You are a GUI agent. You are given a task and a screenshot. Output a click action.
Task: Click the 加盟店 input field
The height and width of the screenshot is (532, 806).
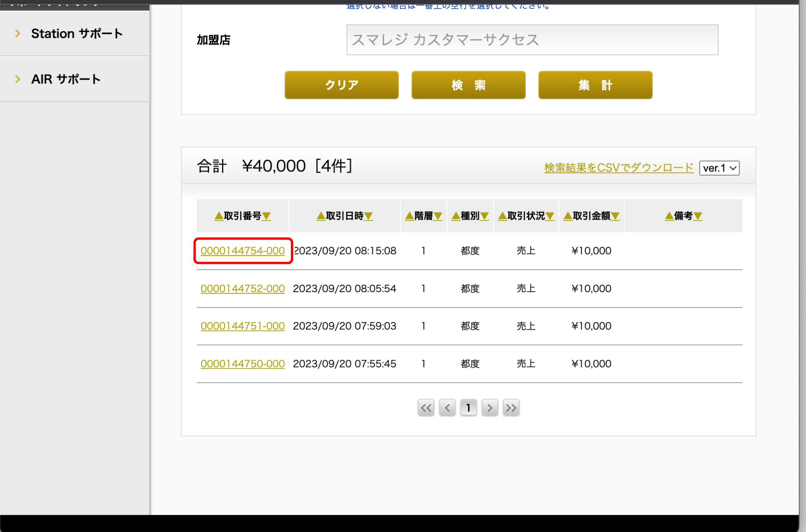pos(532,40)
